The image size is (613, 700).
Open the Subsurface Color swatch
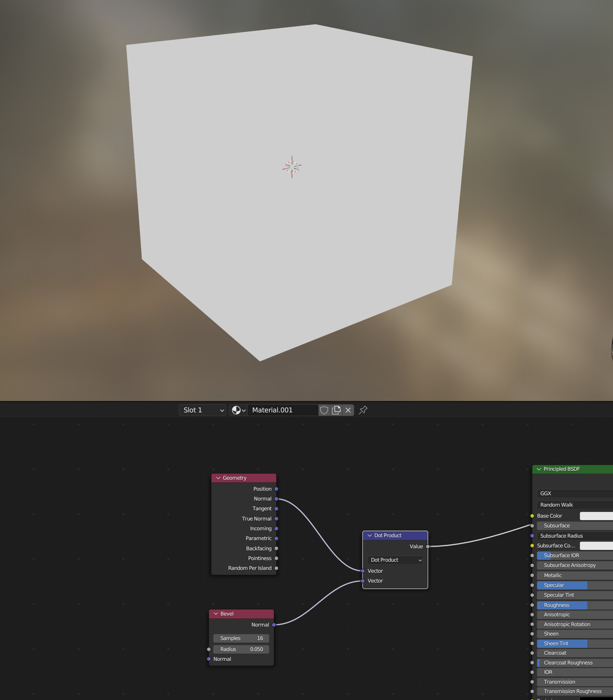click(x=596, y=545)
